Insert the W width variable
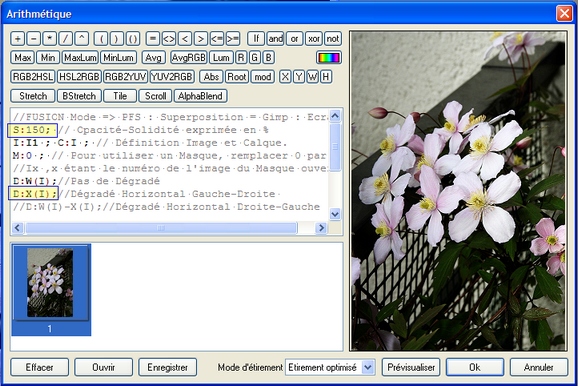Viewport: 578px width, 386px height. [312, 77]
